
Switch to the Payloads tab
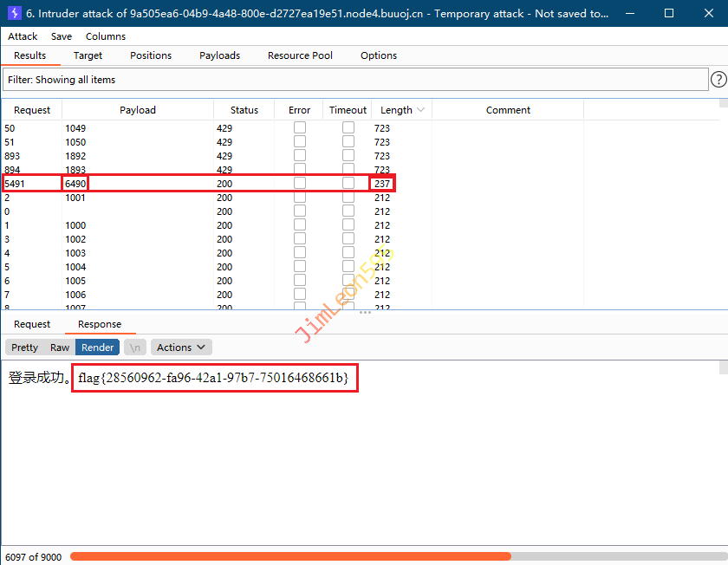(x=219, y=55)
